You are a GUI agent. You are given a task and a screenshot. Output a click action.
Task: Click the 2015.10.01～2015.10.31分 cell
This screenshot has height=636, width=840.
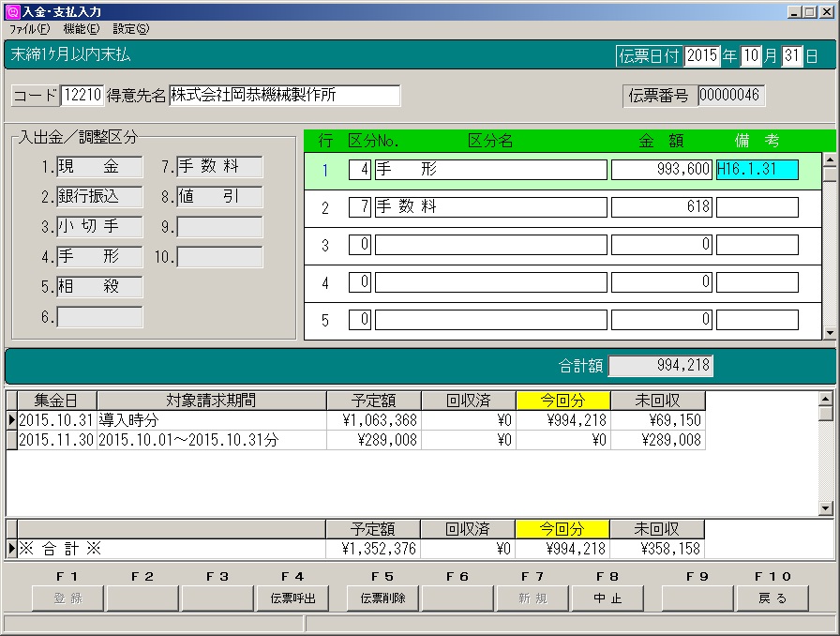point(212,440)
